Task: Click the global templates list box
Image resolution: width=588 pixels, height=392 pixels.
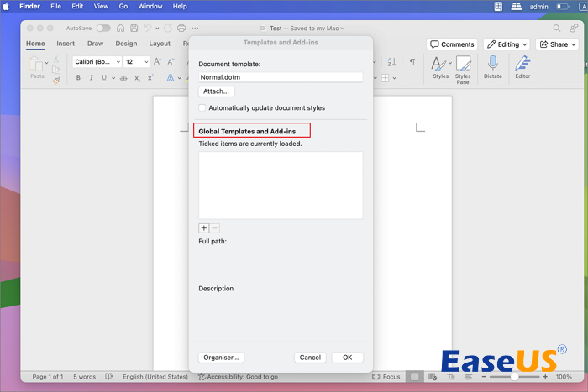Action: tap(281, 186)
